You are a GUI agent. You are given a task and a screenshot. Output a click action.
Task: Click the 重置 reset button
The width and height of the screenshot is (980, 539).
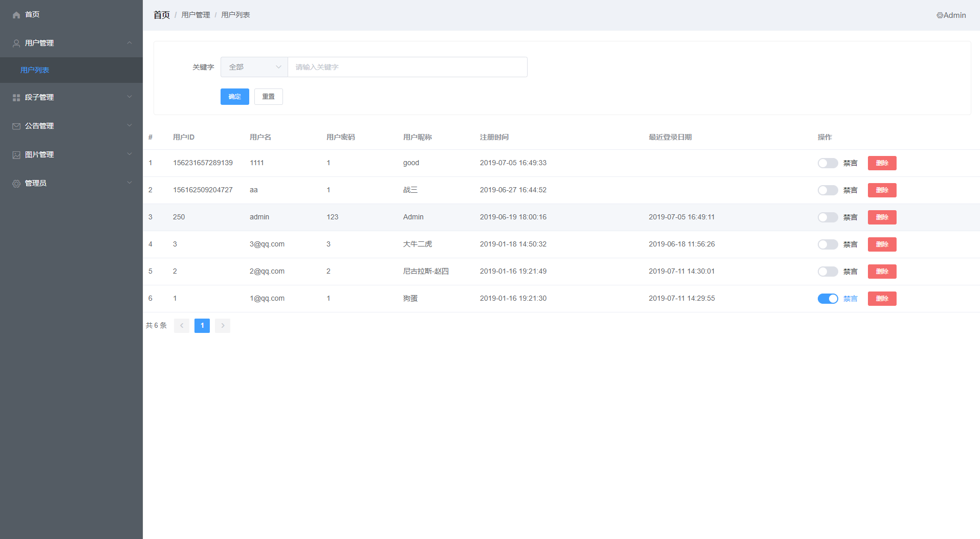[x=269, y=97]
